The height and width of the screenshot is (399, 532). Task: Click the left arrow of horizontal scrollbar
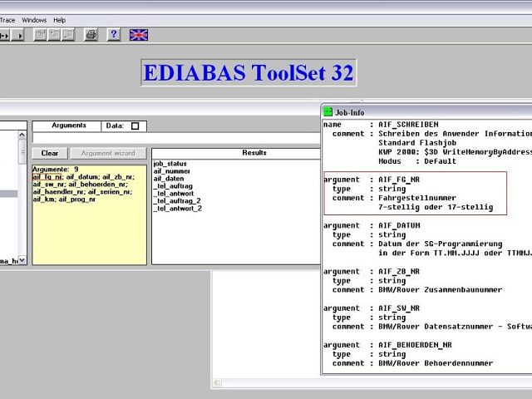point(216,382)
